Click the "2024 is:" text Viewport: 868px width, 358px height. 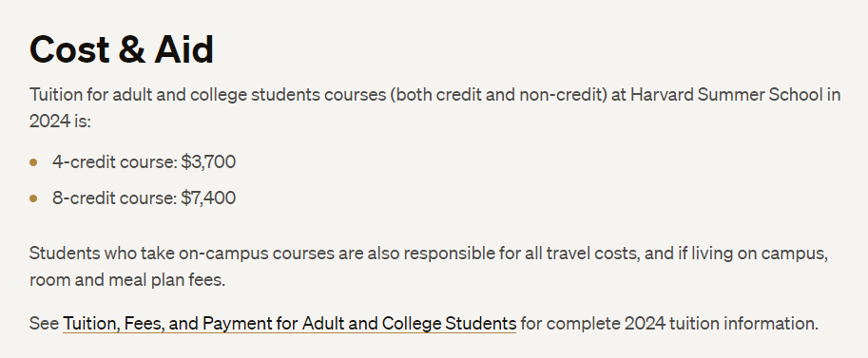tap(60, 122)
